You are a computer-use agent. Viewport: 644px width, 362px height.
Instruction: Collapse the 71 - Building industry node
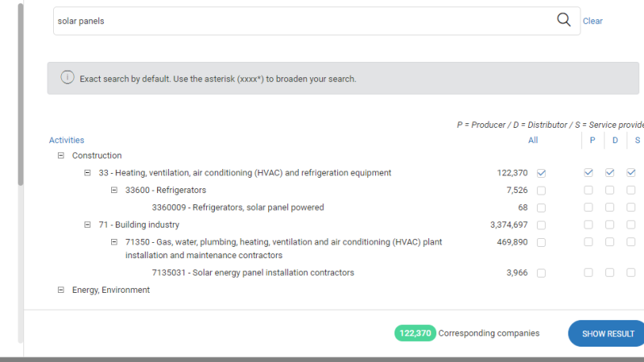click(88, 224)
